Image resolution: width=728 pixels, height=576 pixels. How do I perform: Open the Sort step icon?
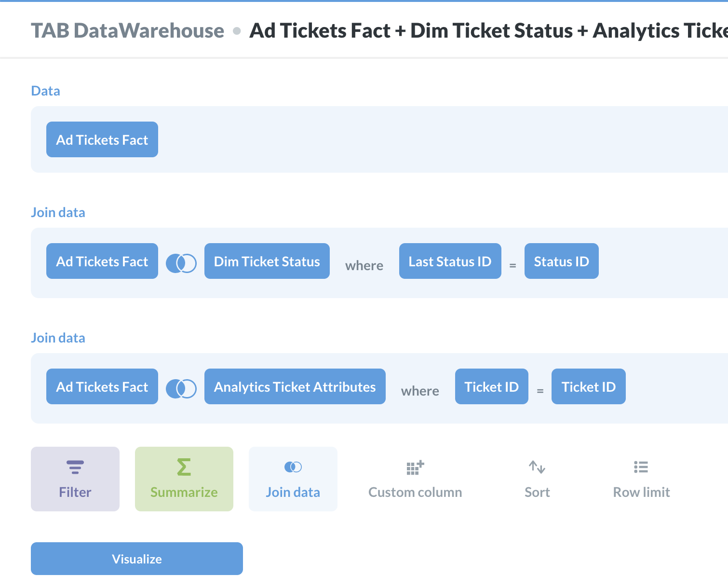[537, 466]
